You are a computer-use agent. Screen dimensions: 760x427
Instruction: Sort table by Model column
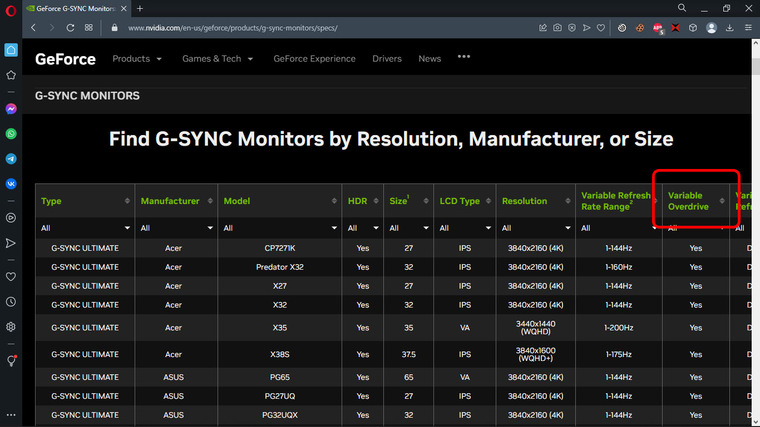(x=280, y=201)
